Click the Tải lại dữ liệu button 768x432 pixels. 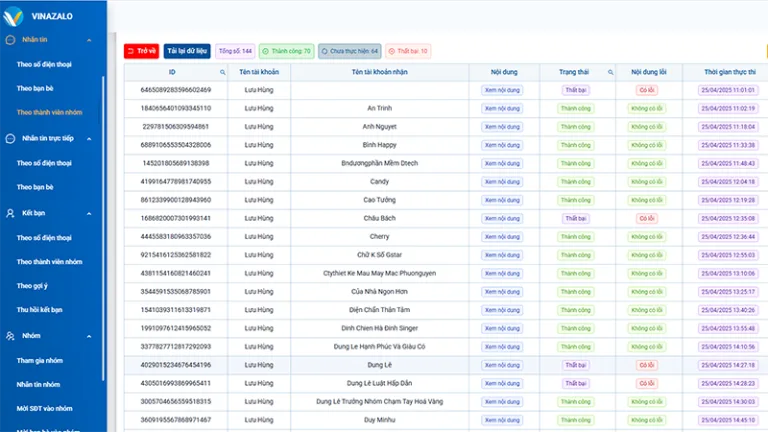coord(187,51)
